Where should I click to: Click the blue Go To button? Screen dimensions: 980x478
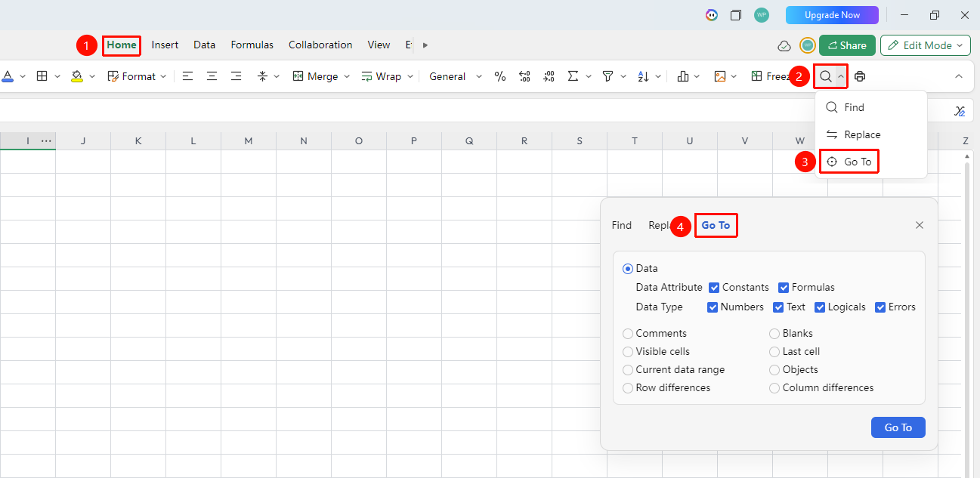click(898, 427)
